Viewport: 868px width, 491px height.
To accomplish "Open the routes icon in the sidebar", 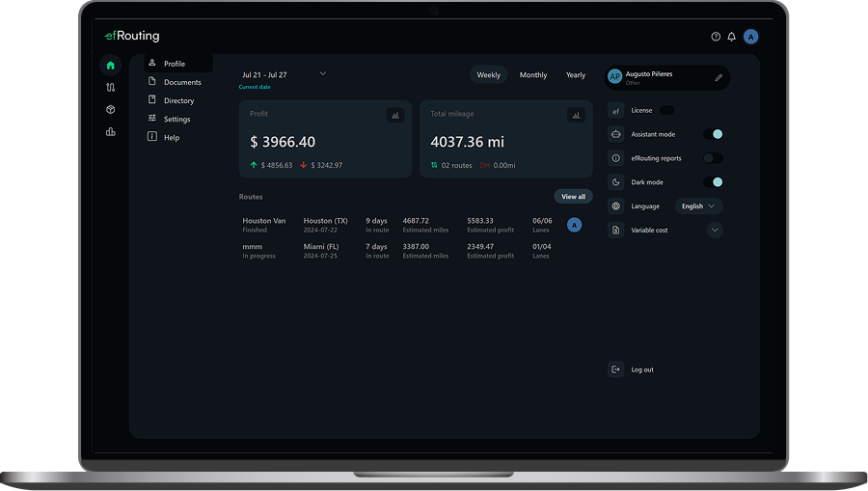I will (111, 88).
